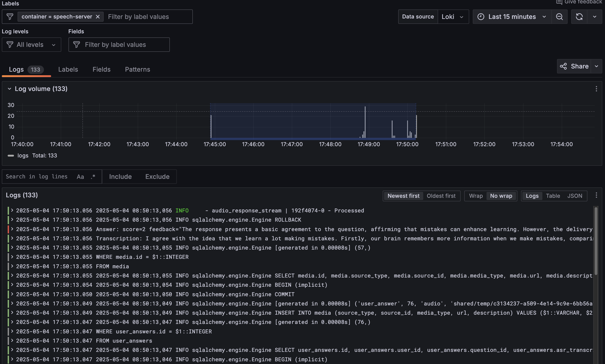The width and height of the screenshot is (605, 364).
Task: Enable Wrap for log lines
Action: coord(476,196)
